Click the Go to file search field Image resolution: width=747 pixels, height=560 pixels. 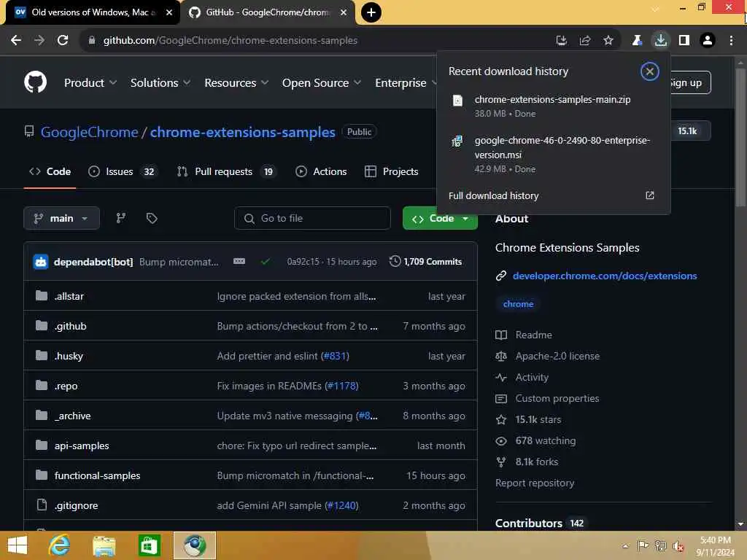click(312, 218)
